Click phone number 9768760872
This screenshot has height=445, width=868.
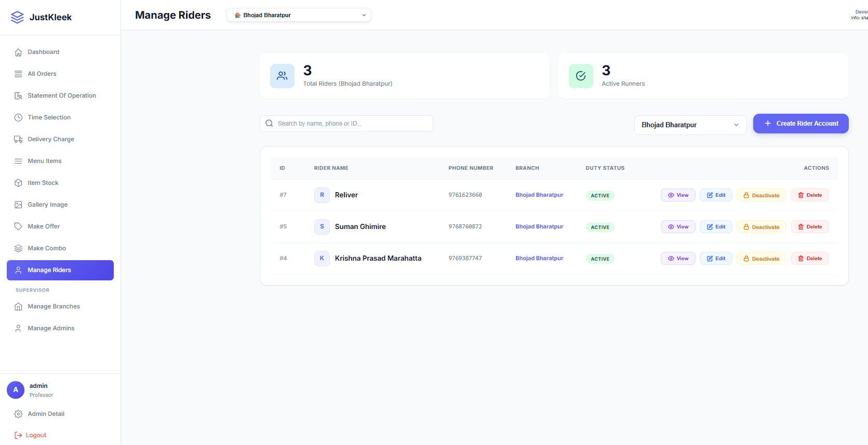(465, 227)
